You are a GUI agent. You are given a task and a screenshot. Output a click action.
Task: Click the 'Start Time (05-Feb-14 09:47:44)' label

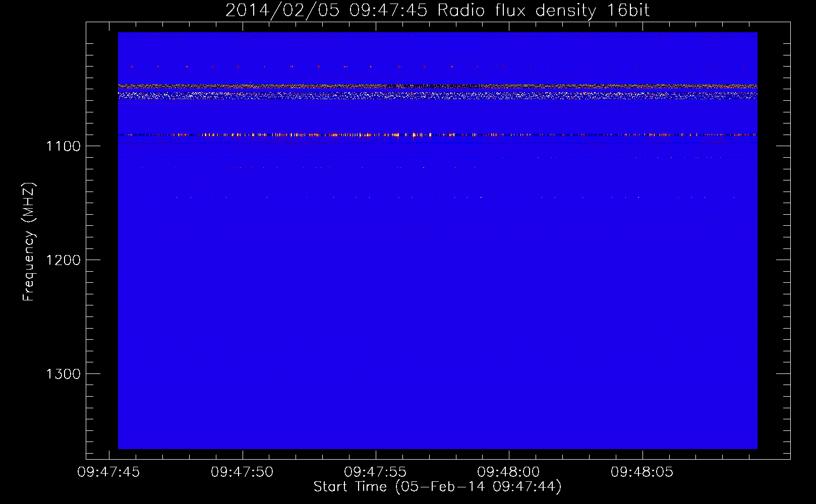click(x=437, y=487)
